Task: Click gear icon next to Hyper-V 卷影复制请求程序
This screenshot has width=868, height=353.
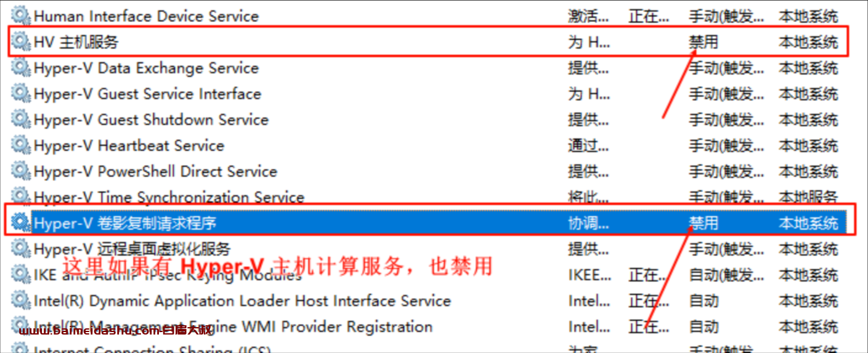Action: click(x=21, y=222)
